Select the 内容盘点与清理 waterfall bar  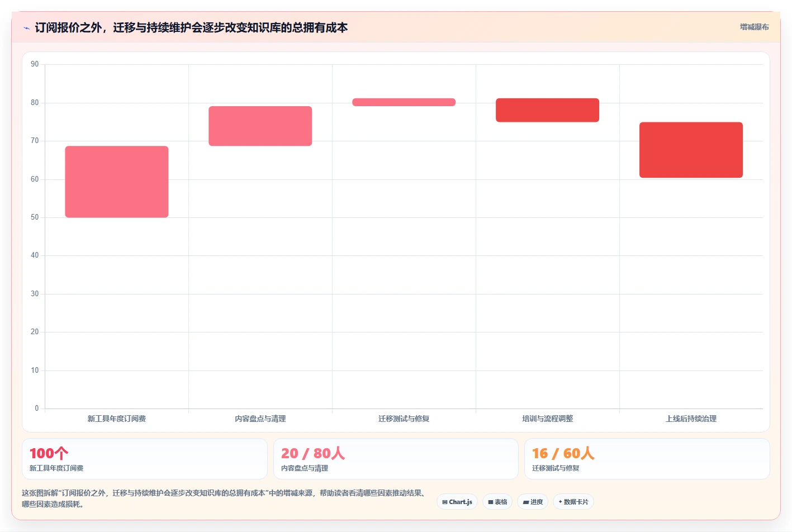point(260,126)
